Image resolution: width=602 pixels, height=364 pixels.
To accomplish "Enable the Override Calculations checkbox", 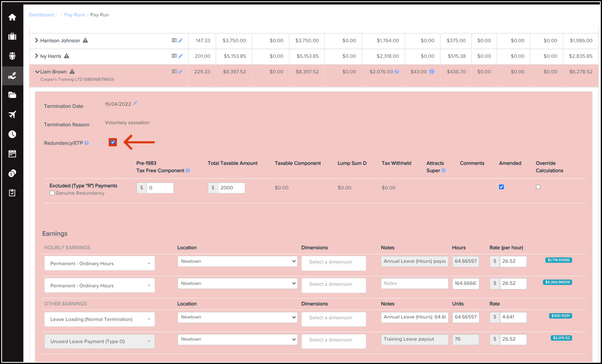I will click(x=538, y=187).
